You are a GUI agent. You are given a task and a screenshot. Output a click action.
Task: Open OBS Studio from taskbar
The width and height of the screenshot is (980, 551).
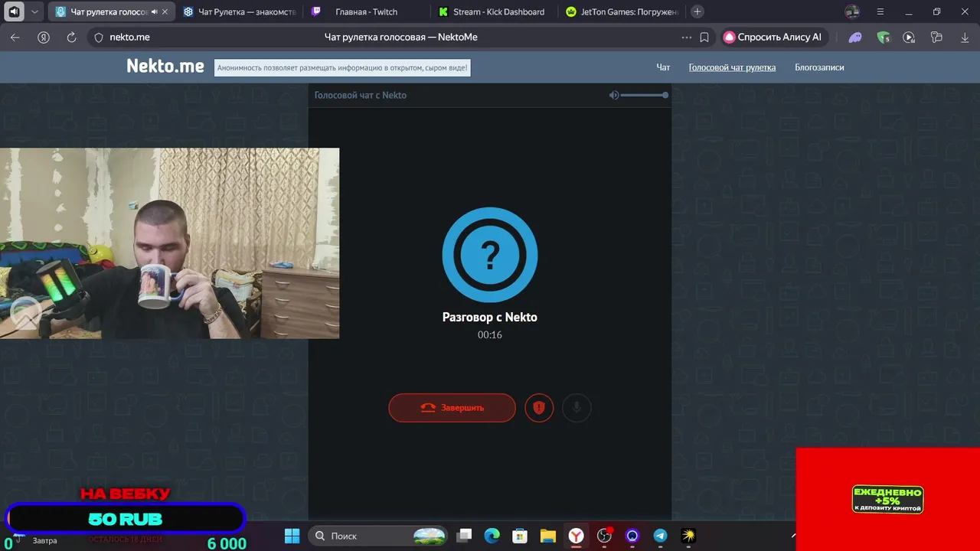(604, 536)
